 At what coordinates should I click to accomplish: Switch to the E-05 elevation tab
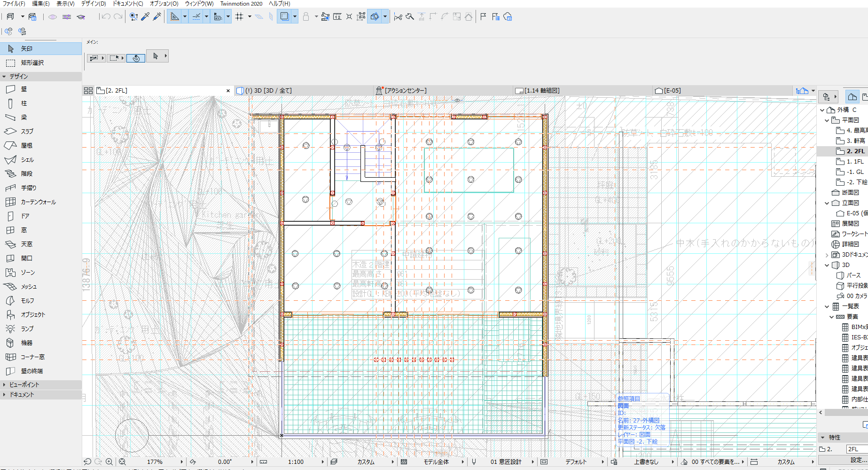pos(722,91)
